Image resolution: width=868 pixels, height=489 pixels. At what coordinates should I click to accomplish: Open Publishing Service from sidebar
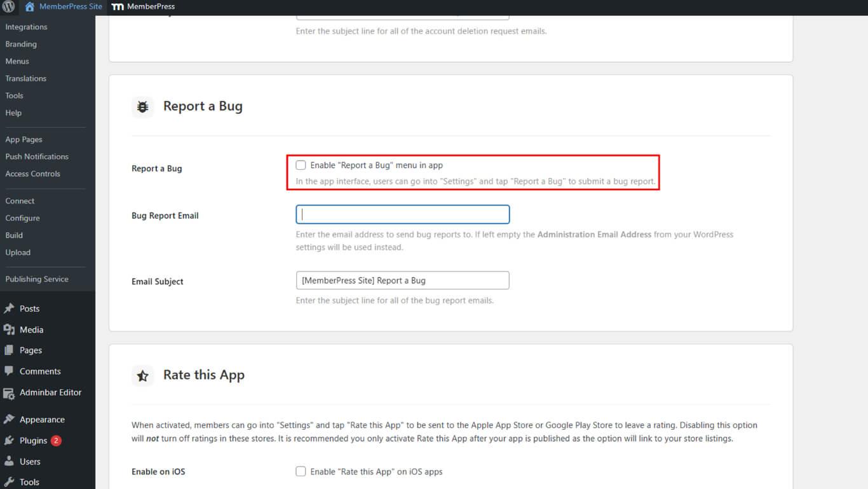tap(37, 279)
